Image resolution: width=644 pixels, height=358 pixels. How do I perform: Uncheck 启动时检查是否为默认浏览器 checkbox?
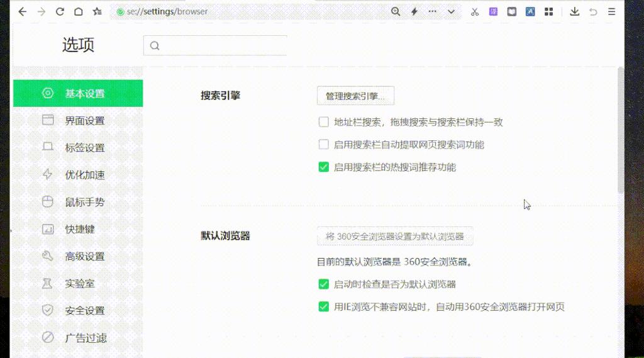click(324, 284)
